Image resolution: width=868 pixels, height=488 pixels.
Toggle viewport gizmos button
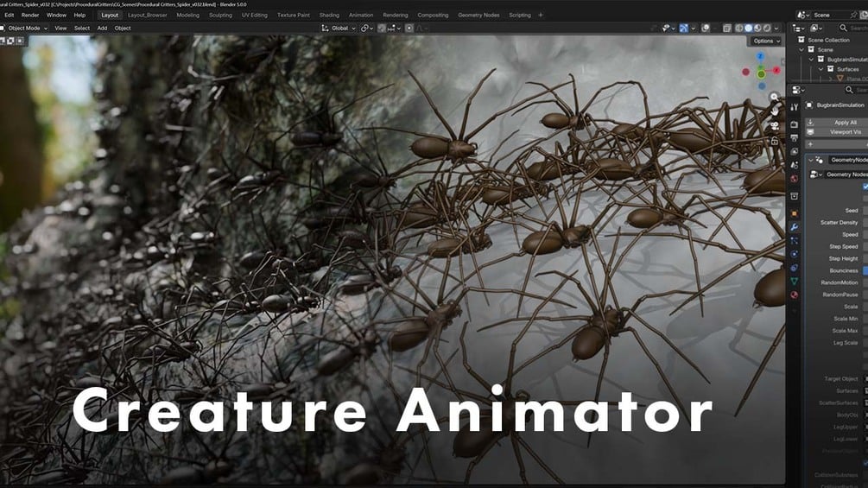684,28
